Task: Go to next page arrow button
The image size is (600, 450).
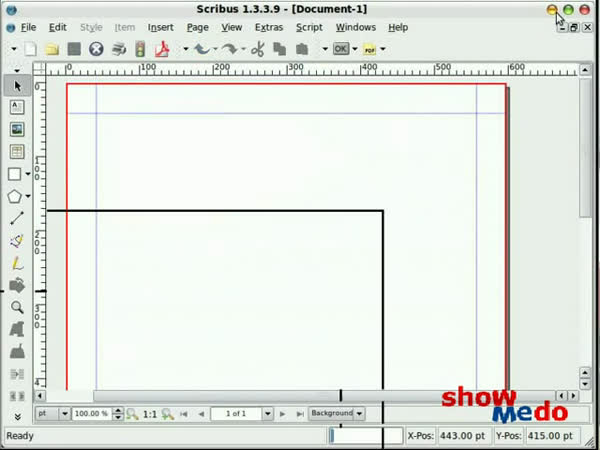Action: click(283, 413)
